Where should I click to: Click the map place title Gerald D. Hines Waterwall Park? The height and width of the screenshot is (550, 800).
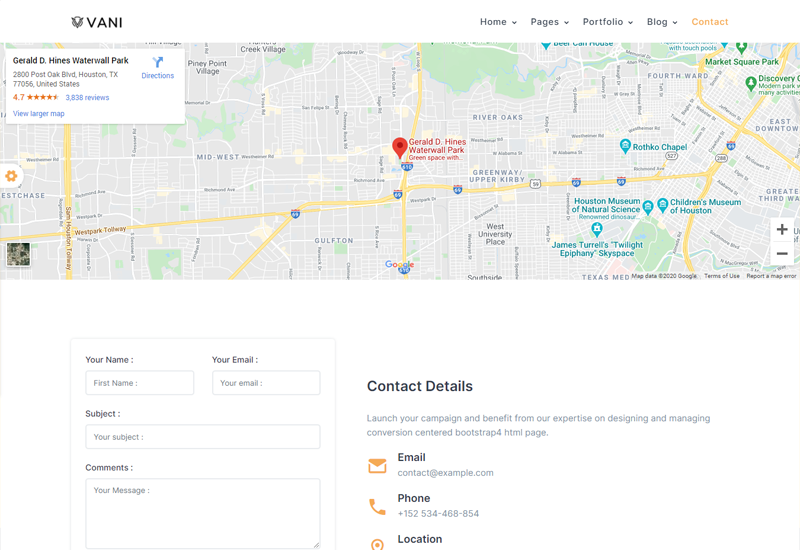70,60
